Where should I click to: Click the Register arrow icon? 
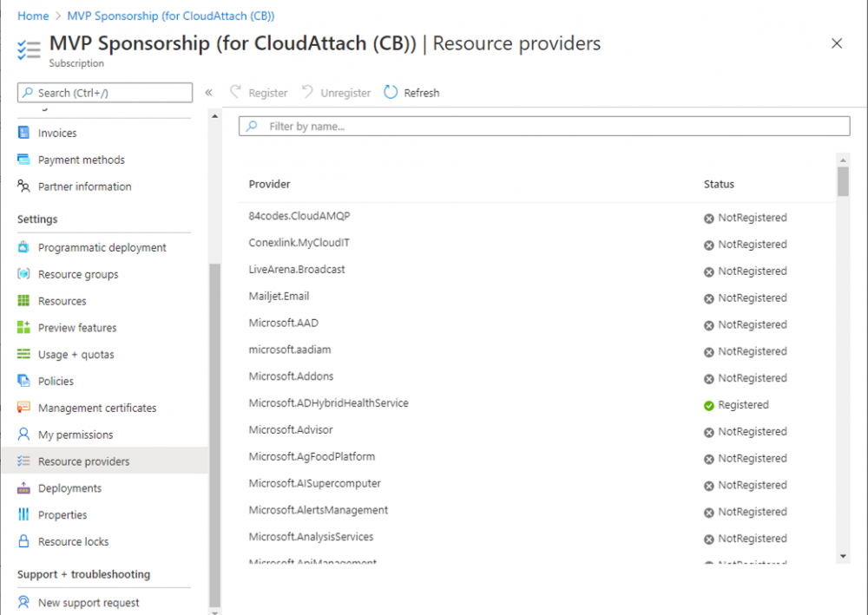236,92
